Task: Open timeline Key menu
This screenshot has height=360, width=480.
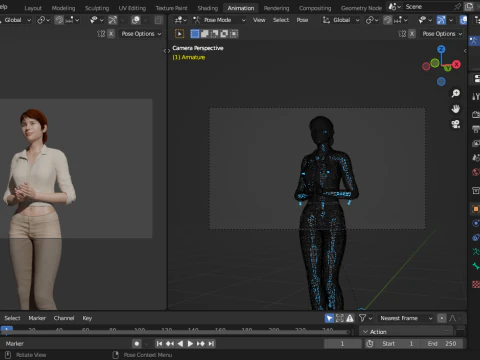Action: click(x=87, y=318)
